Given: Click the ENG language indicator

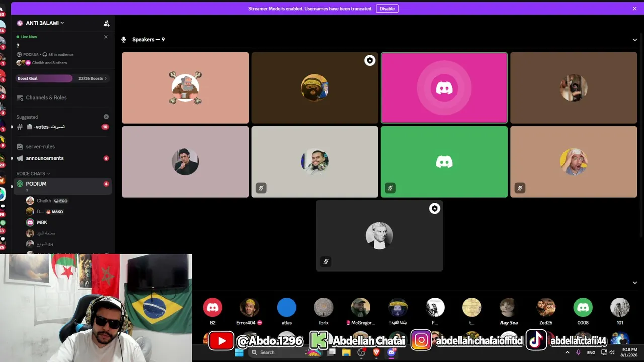Looking at the screenshot, I should pyautogui.click(x=591, y=353).
